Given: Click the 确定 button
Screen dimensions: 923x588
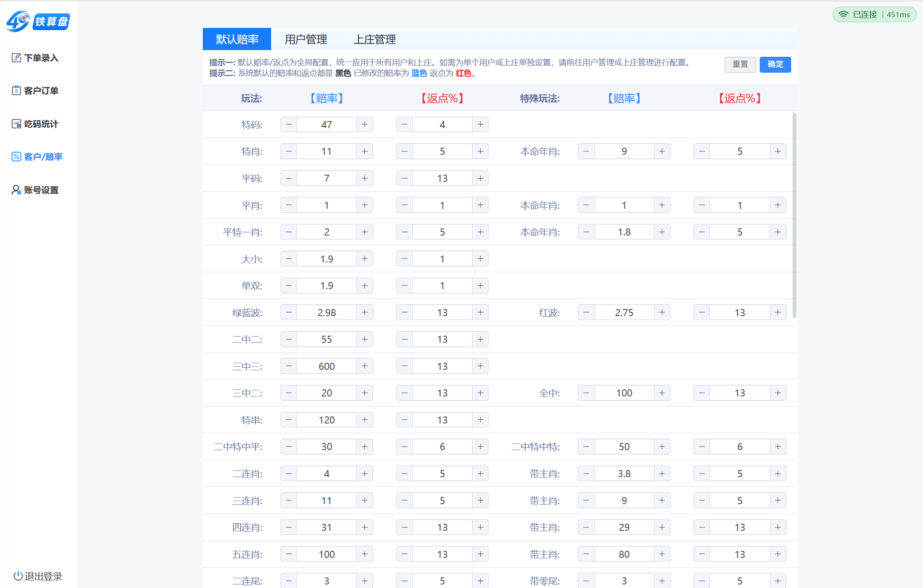Looking at the screenshot, I should pos(775,64).
